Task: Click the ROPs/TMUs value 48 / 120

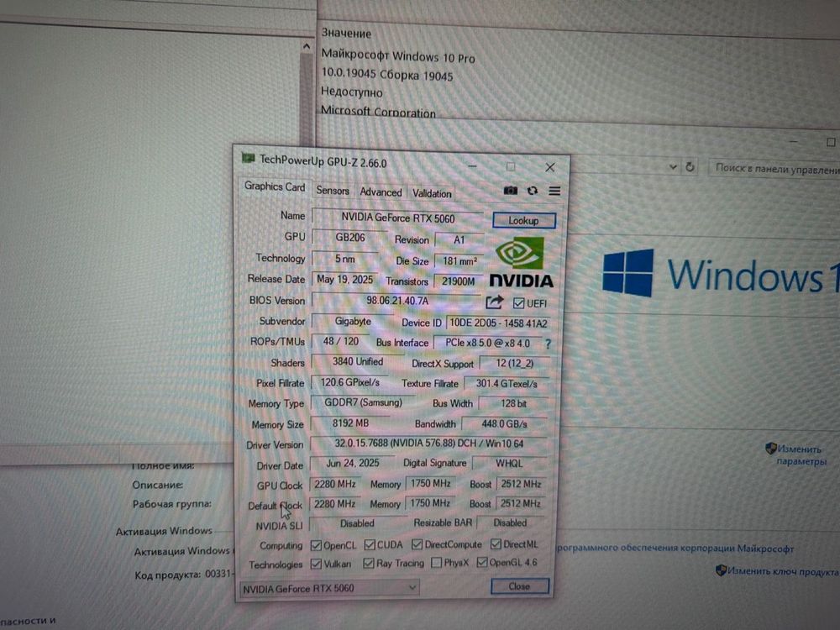Action: pos(341,341)
